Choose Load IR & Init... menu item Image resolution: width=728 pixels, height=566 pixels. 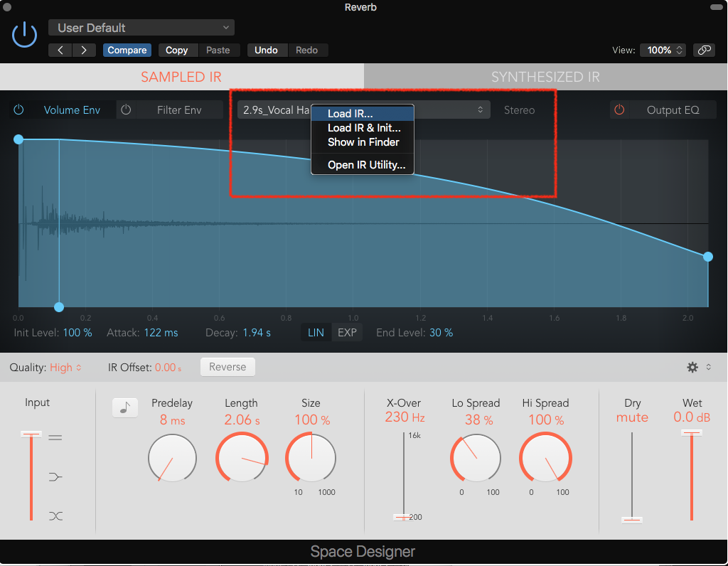coord(362,128)
